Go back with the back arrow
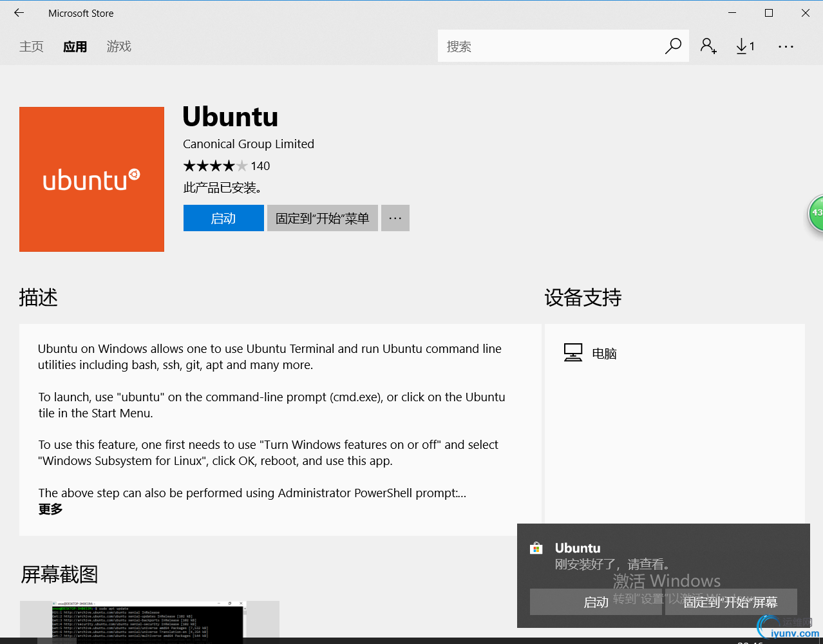This screenshot has width=823, height=644. pos(19,13)
